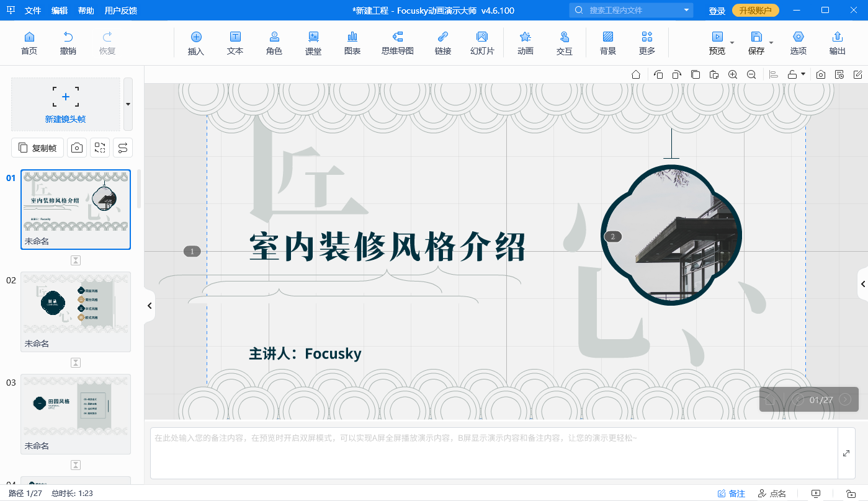Open the 交互 interaction tool
Viewport: 868px width, 501px height.
coord(565,43)
